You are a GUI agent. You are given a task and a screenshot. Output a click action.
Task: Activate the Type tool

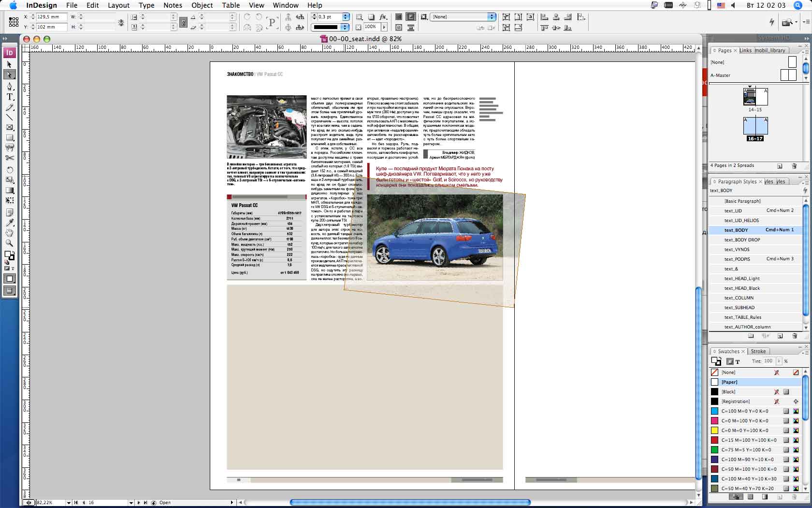click(x=9, y=97)
